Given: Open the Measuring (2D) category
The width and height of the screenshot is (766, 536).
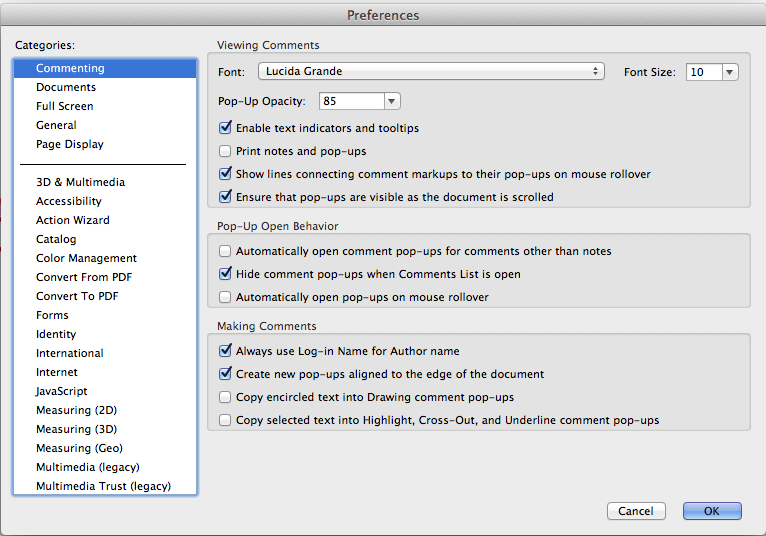Looking at the screenshot, I should click(x=77, y=410).
